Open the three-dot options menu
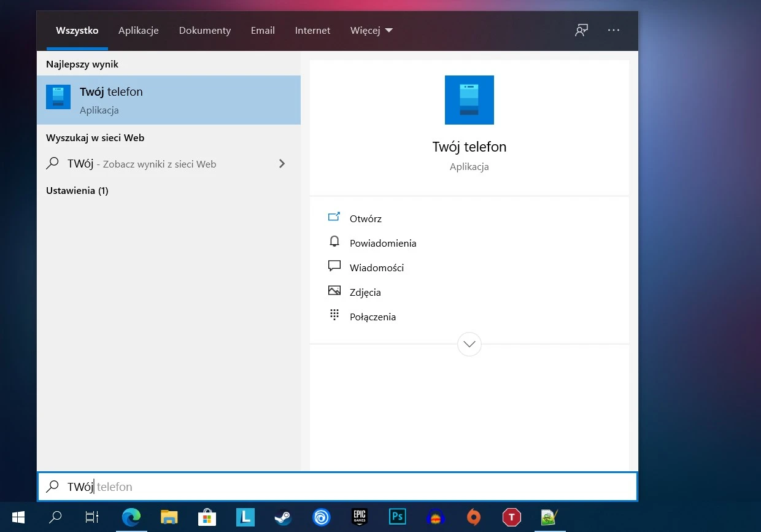Screen dimensions: 761x532 pos(614,30)
